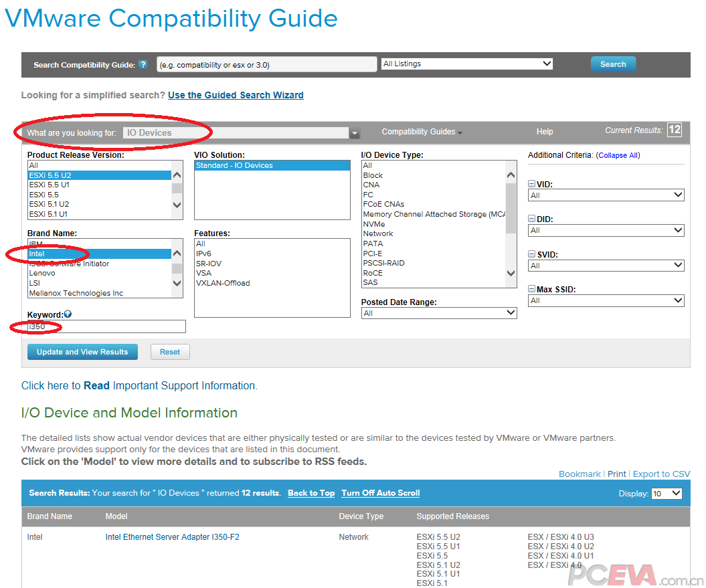706x588 pixels.
Task: Click Read Important Support Information link
Action: click(139, 385)
